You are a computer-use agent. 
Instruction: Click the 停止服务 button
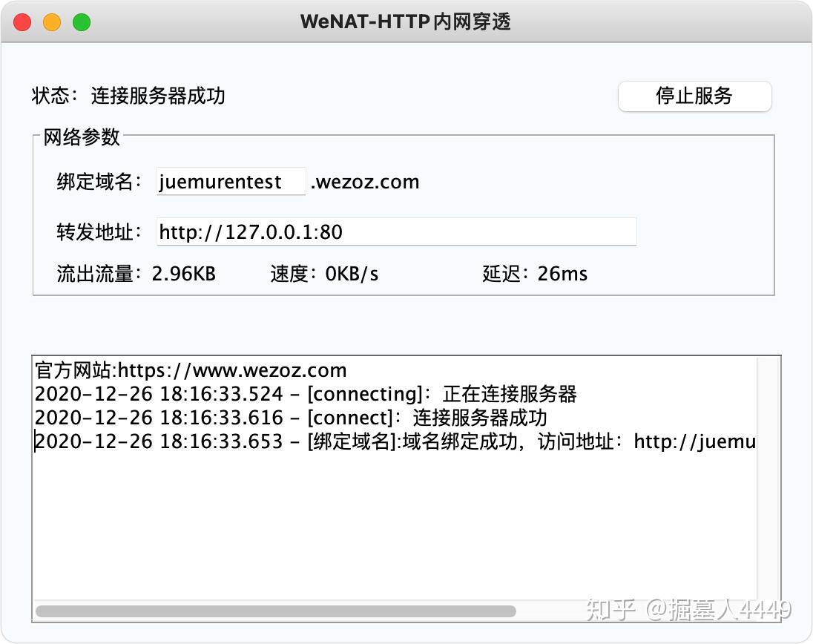(695, 96)
